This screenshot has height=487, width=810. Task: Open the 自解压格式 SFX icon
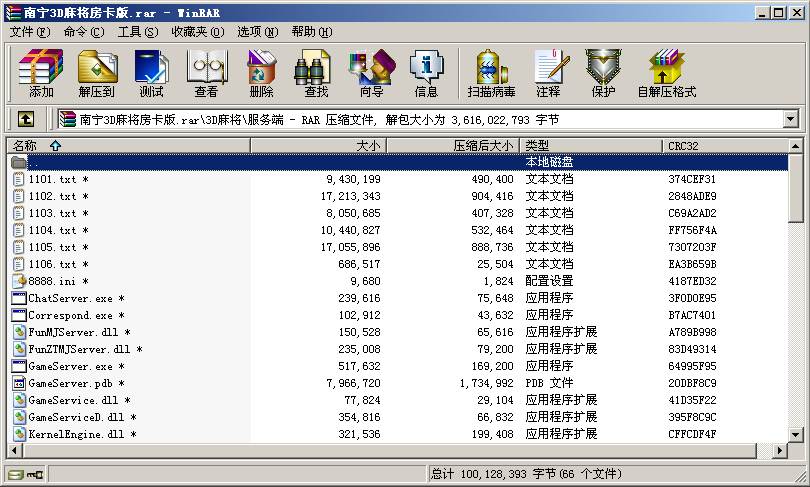[666, 73]
